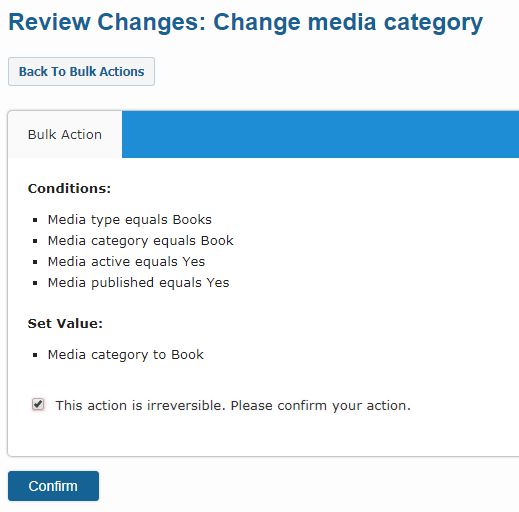Toggle the irreversible action confirmation checkbox
The image size is (519, 512).
click(x=38, y=405)
